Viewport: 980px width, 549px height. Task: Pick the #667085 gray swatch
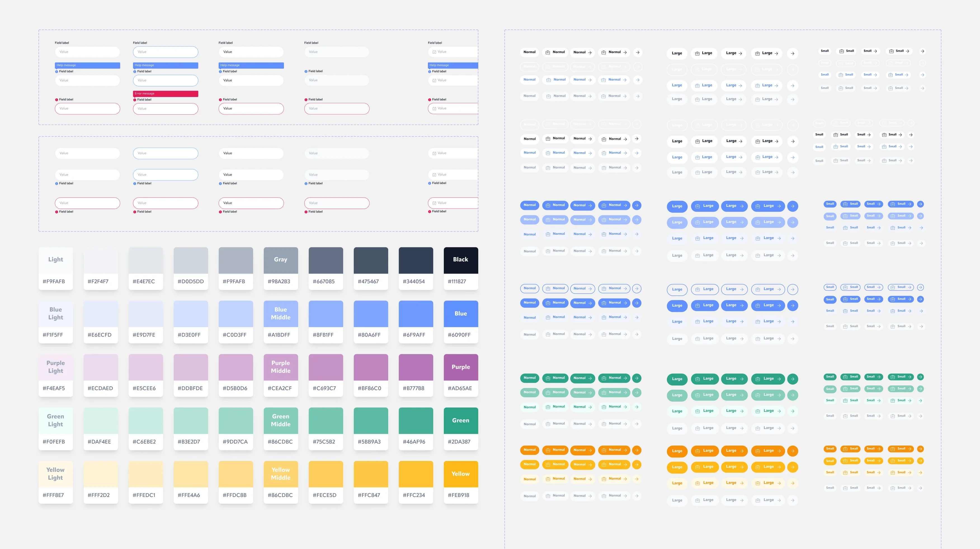click(326, 269)
